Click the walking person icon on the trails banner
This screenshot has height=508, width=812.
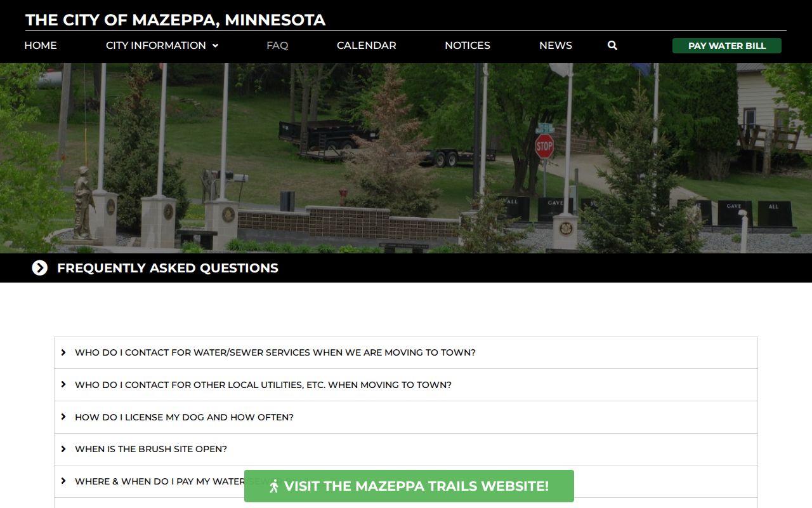[x=274, y=486]
